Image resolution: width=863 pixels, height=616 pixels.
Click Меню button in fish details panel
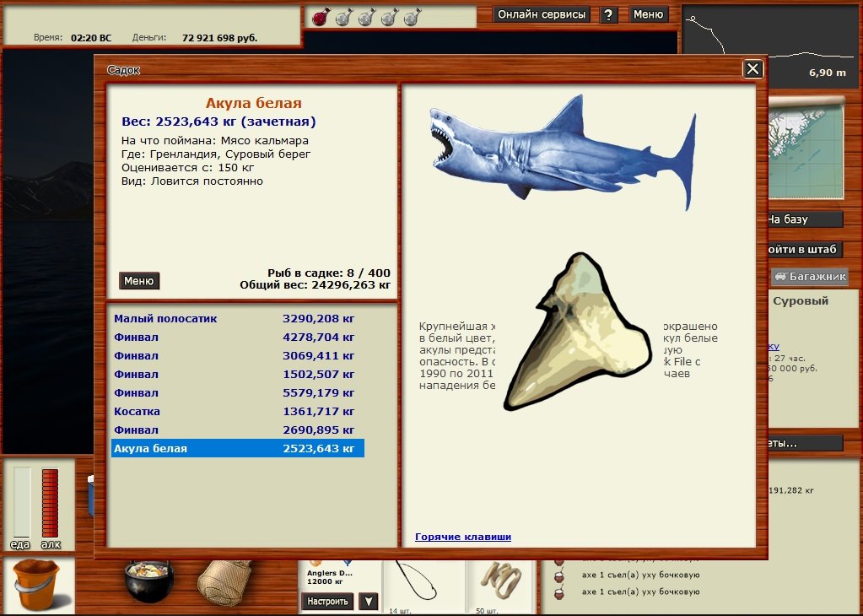coord(138,281)
